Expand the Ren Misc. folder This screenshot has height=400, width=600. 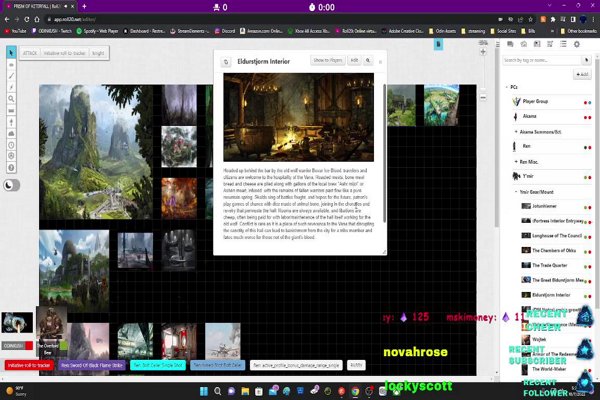[516, 162]
